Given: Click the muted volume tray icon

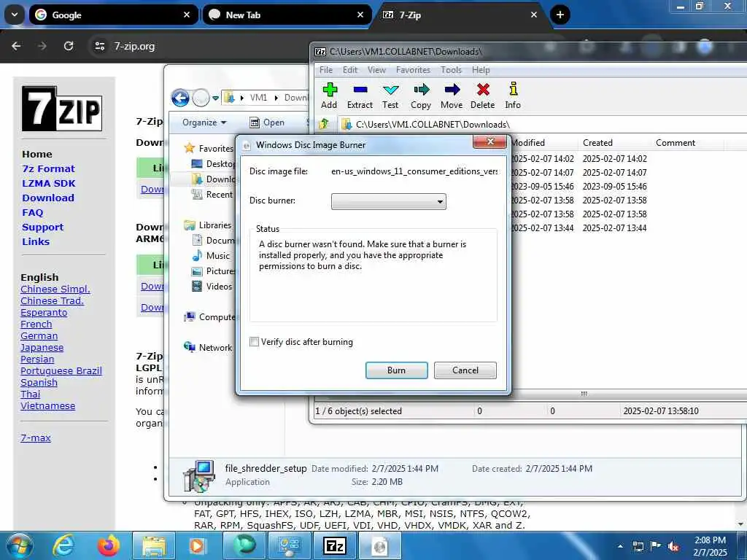Looking at the screenshot, I should click(x=673, y=547).
